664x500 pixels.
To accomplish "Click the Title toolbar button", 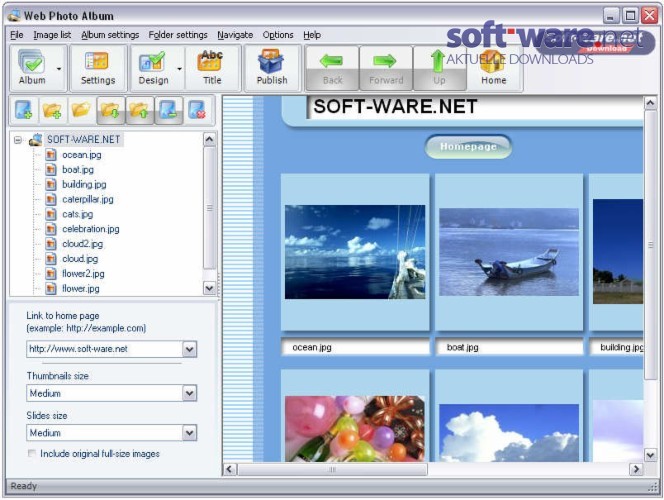I will tap(212, 68).
